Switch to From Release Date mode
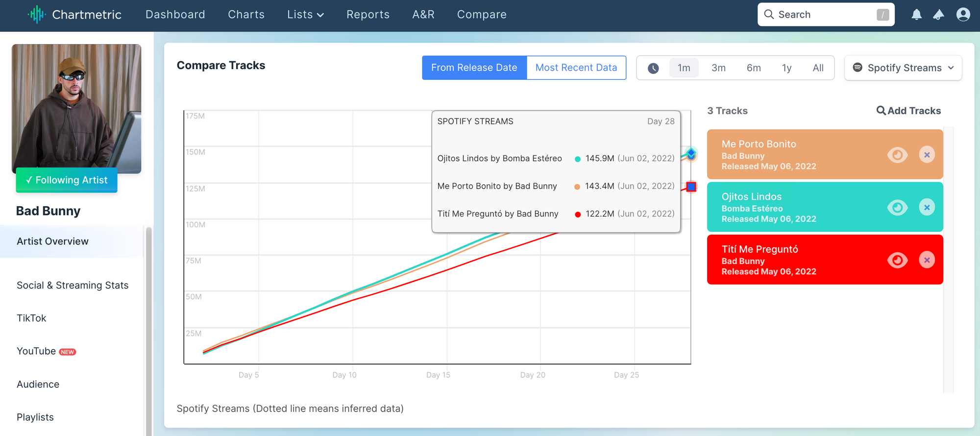Image resolution: width=980 pixels, height=436 pixels. [x=474, y=68]
